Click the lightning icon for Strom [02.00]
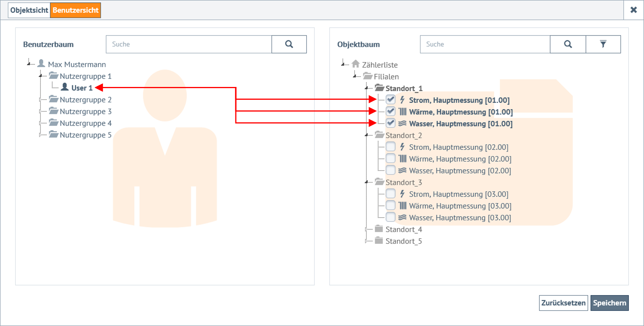The image size is (644, 326). pyautogui.click(x=402, y=147)
